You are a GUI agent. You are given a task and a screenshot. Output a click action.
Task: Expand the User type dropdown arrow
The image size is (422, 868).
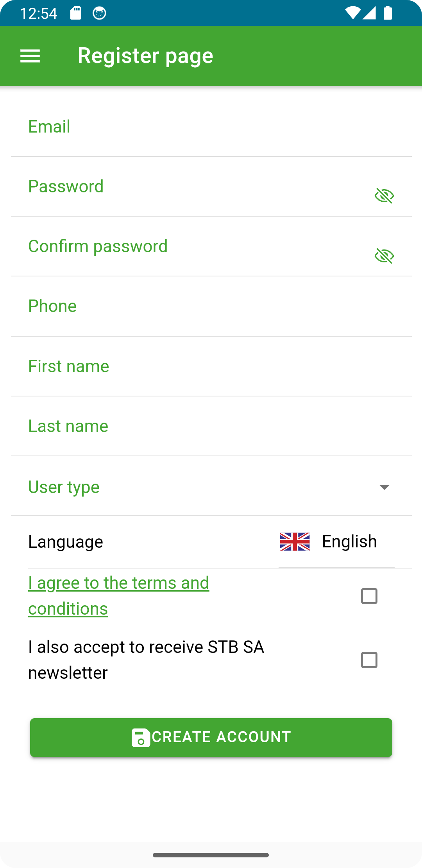pyautogui.click(x=384, y=487)
